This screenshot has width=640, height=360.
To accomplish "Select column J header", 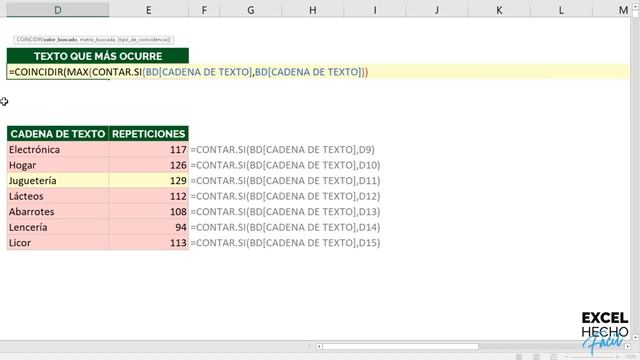I will tap(437, 10).
